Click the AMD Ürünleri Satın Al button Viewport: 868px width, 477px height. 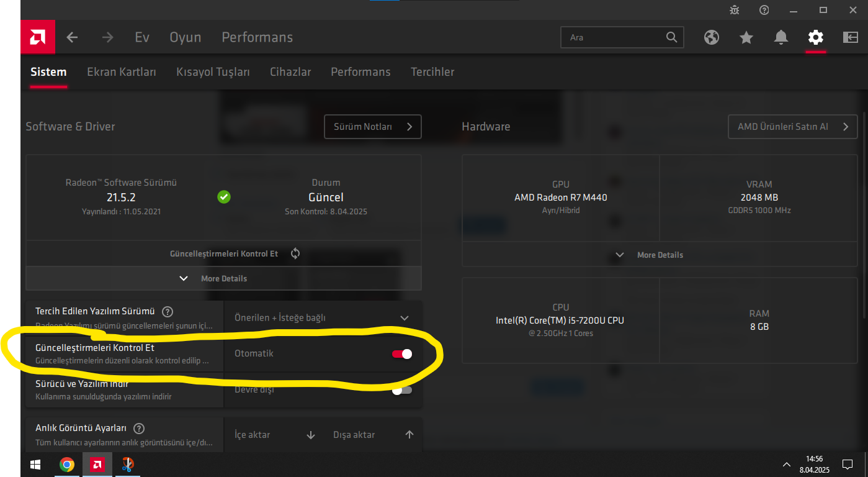click(793, 127)
